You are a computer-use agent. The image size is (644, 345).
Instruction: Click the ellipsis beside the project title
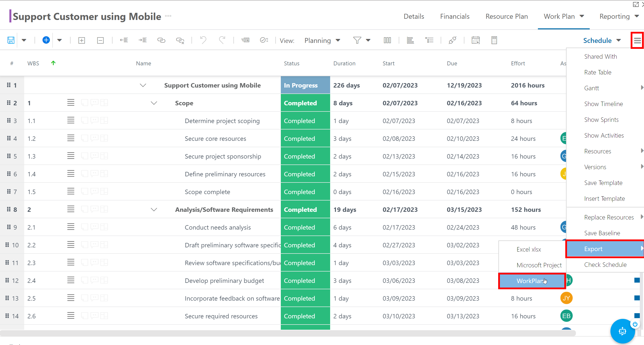coord(168,16)
